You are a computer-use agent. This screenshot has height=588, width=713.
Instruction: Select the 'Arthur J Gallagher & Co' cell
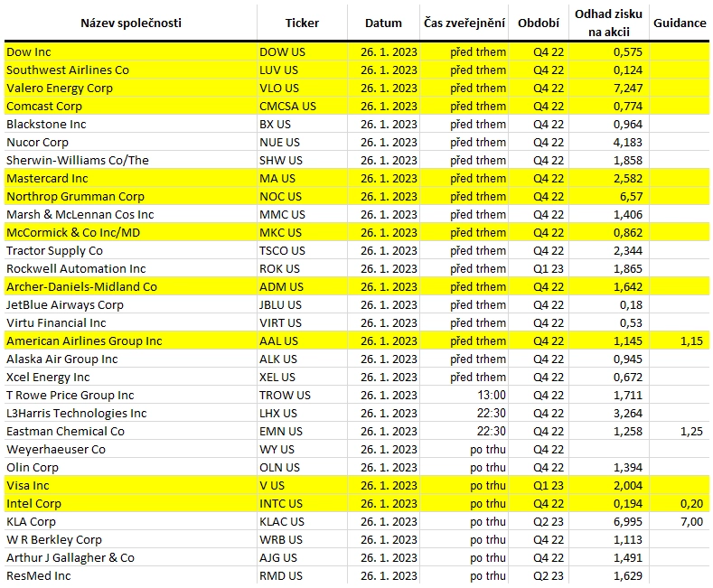point(130,557)
